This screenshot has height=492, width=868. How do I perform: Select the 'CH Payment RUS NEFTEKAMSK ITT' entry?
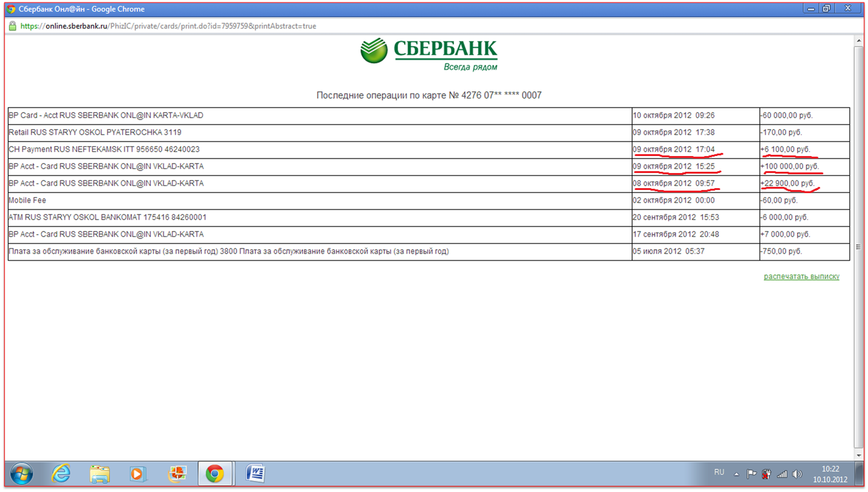(104, 150)
